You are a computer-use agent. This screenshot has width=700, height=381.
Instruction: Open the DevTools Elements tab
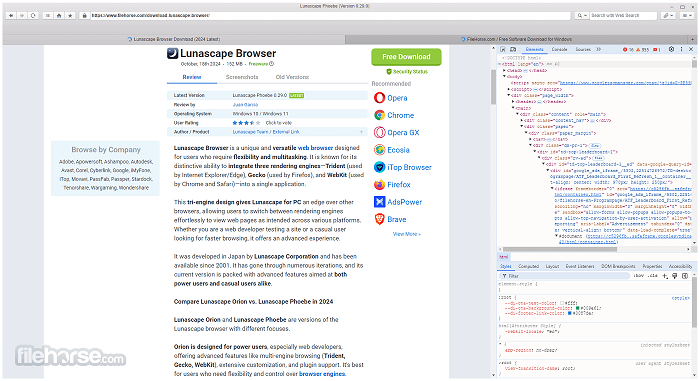click(534, 50)
